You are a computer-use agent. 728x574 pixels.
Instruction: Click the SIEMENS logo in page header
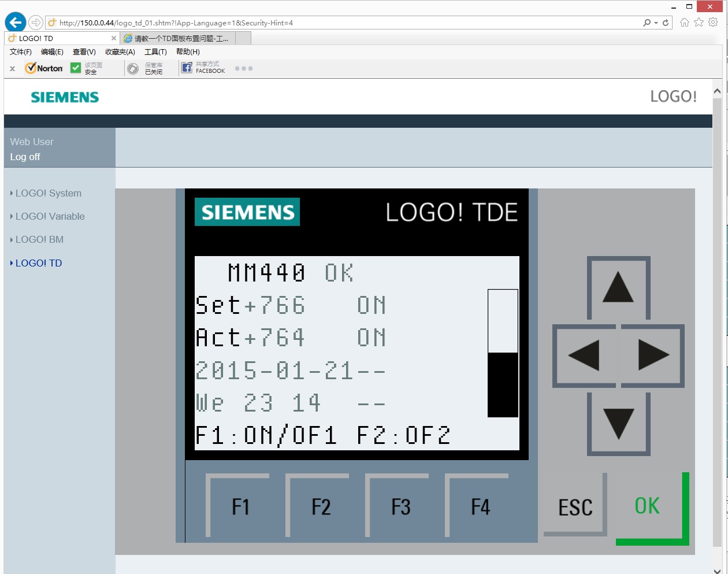[x=65, y=97]
